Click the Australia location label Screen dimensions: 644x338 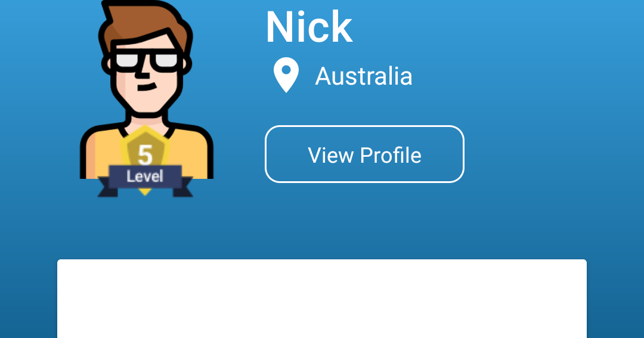364,76
